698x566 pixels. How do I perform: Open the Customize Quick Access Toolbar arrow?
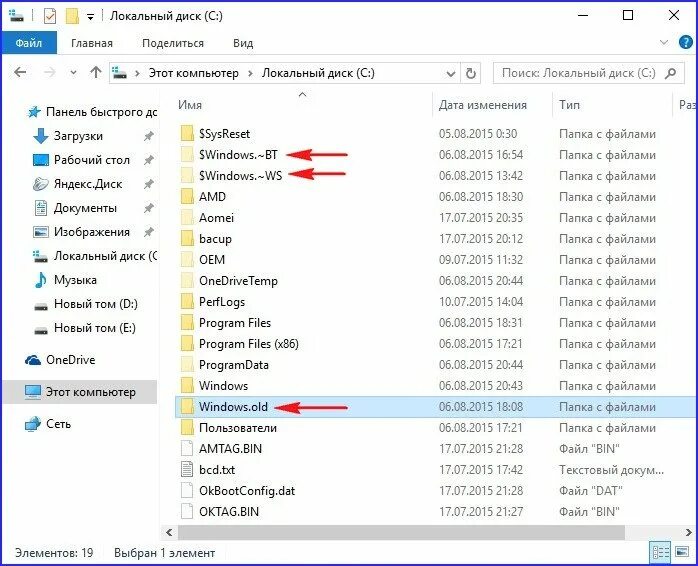pos(90,17)
